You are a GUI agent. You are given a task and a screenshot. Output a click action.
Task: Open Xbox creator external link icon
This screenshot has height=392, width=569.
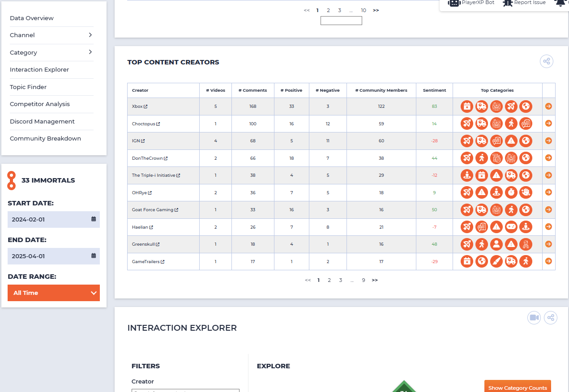145,107
